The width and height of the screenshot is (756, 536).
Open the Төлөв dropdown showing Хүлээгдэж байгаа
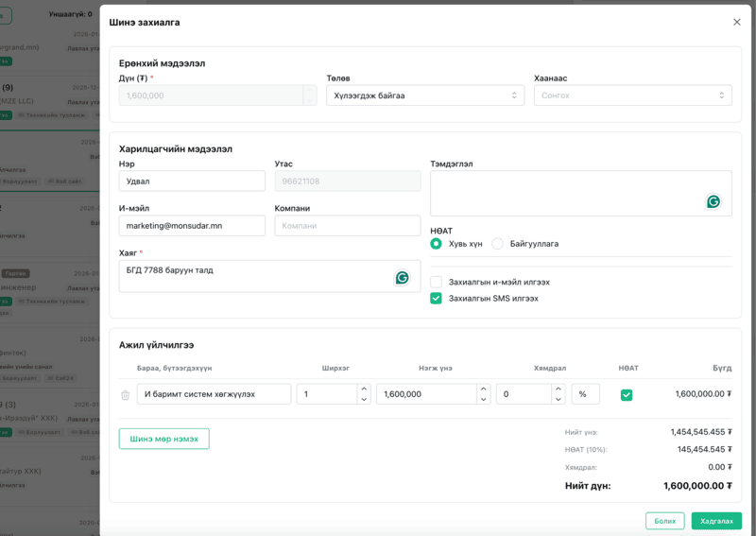click(x=424, y=95)
